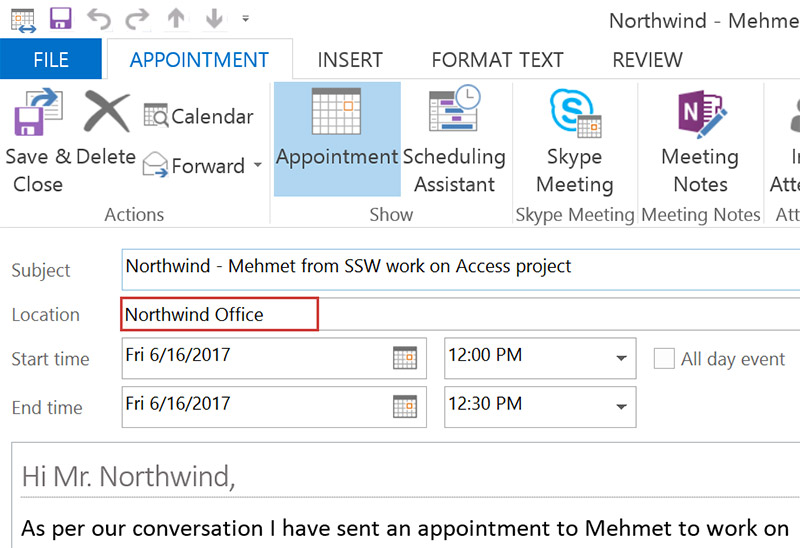The image size is (800, 548).
Task: Switch to the INSERT ribbon tab
Action: click(350, 60)
